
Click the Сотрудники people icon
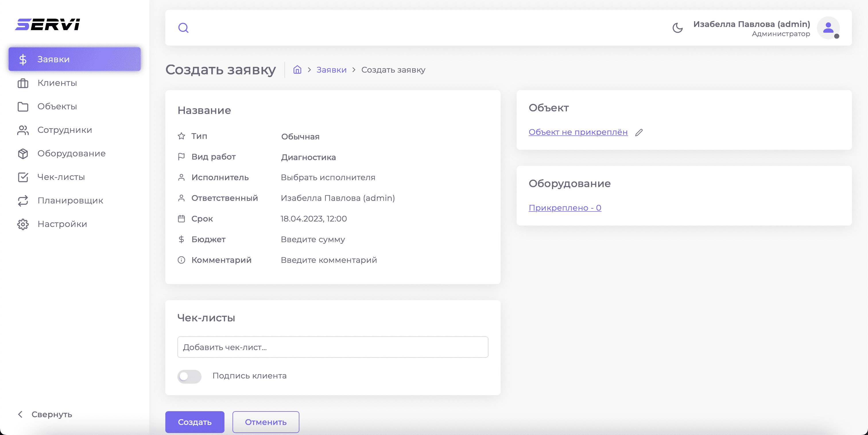point(23,130)
